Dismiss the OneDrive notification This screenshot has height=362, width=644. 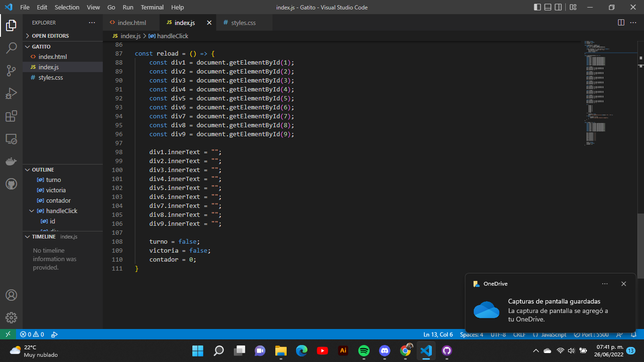click(x=624, y=284)
